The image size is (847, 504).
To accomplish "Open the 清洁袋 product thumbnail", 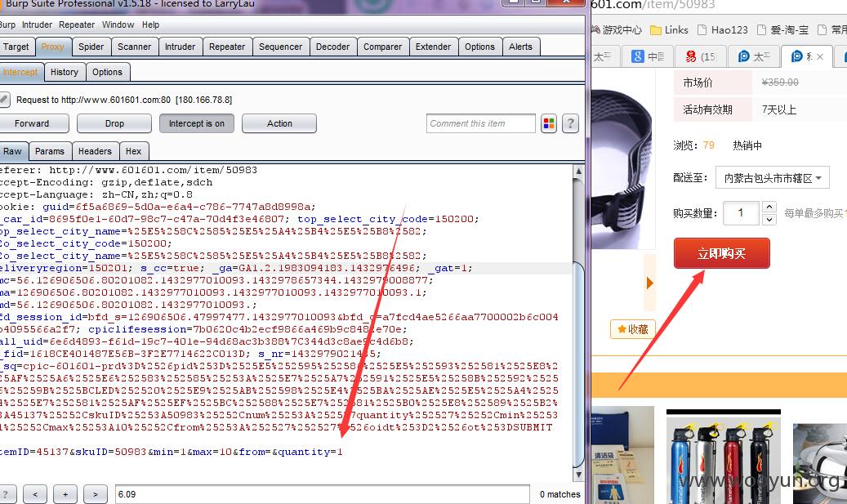I will click(622, 457).
